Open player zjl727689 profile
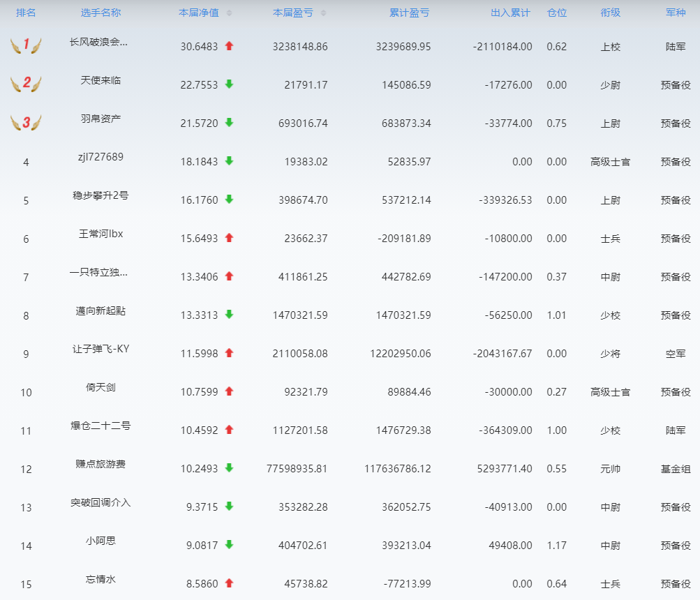Image resolution: width=700 pixels, height=600 pixels. [x=100, y=157]
